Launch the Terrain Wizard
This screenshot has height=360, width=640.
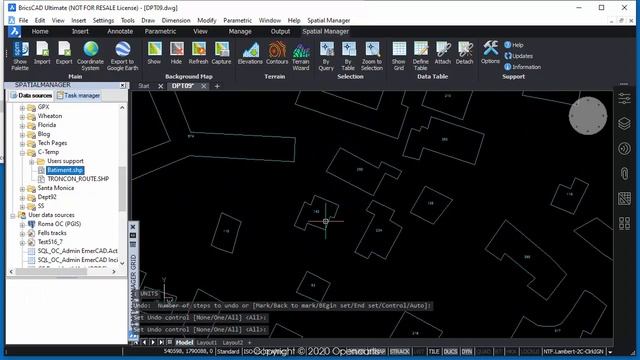[301, 56]
